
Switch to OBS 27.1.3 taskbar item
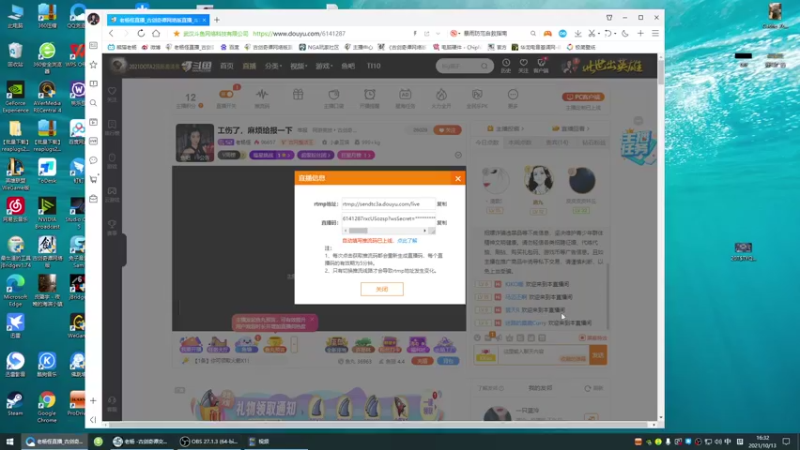(x=209, y=441)
